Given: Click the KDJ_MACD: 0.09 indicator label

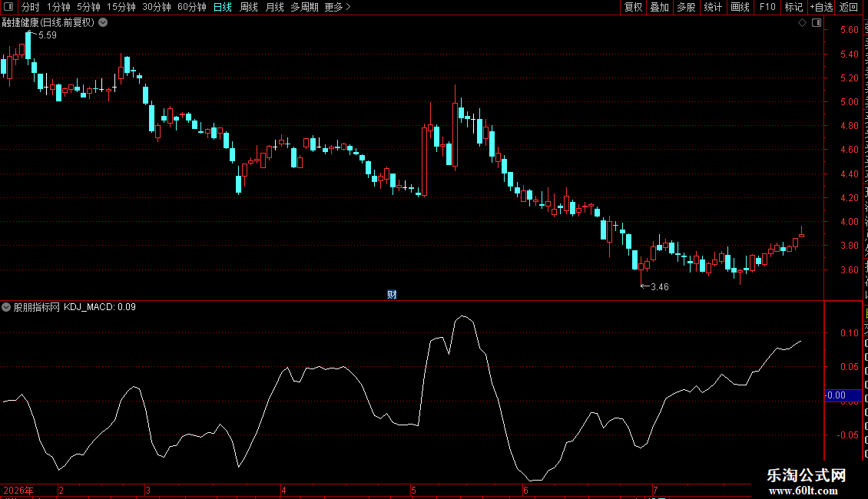Looking at the screenshot, I should 100,307.
